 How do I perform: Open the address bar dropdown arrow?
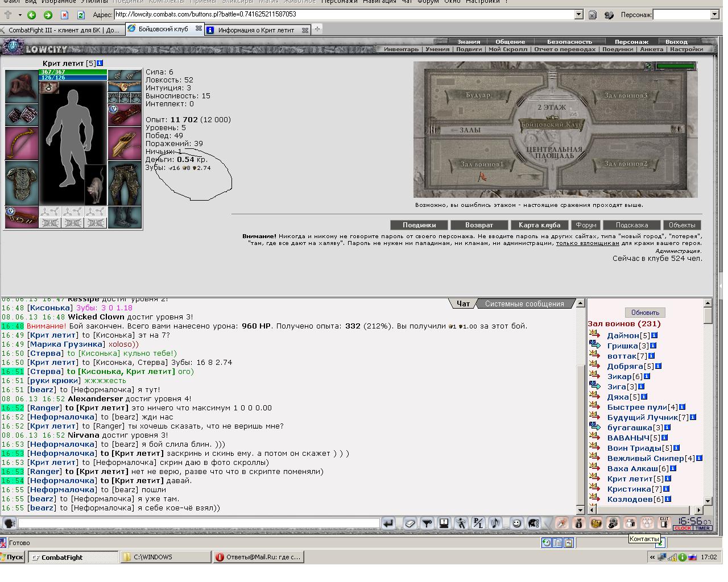coord(579,15)
